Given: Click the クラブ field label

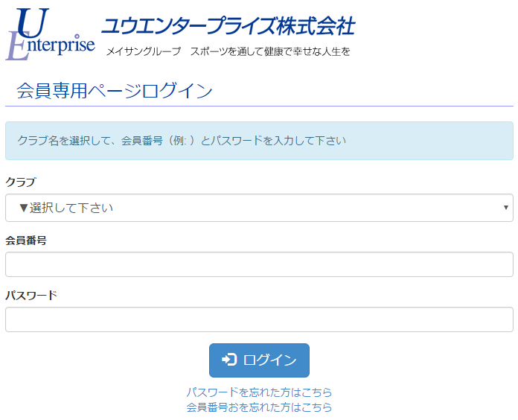Looking at the screenshot, I should [x=21, y=182].
